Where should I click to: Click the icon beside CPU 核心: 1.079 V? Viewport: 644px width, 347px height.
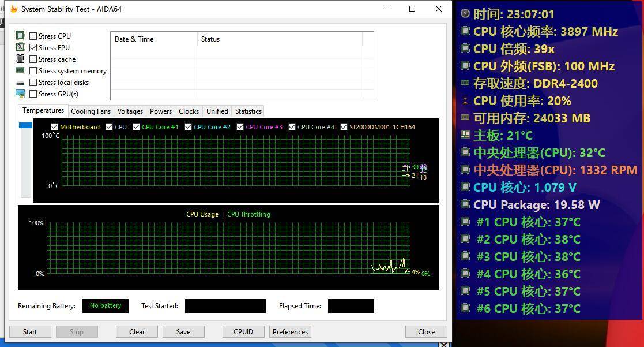click(x=465, y=186)
